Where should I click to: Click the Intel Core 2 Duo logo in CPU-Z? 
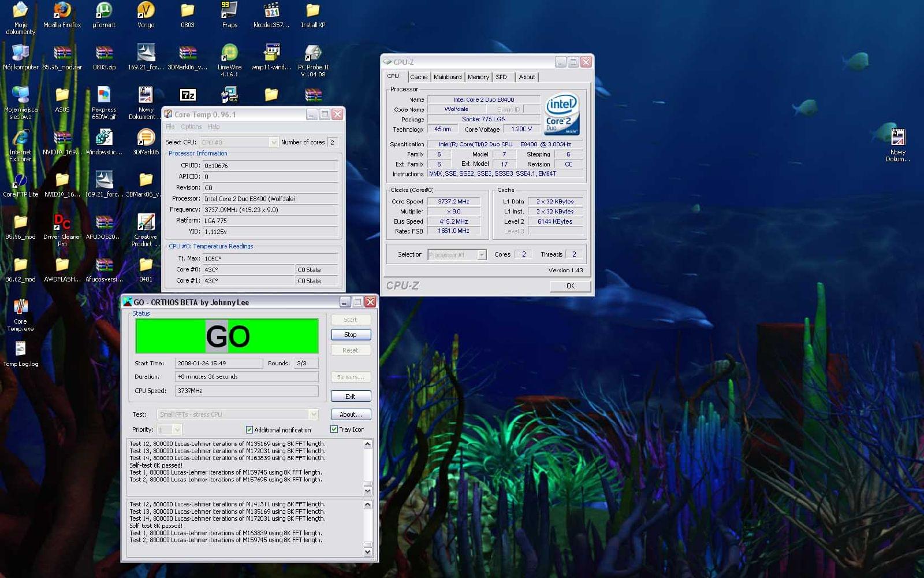pos(561,114)
